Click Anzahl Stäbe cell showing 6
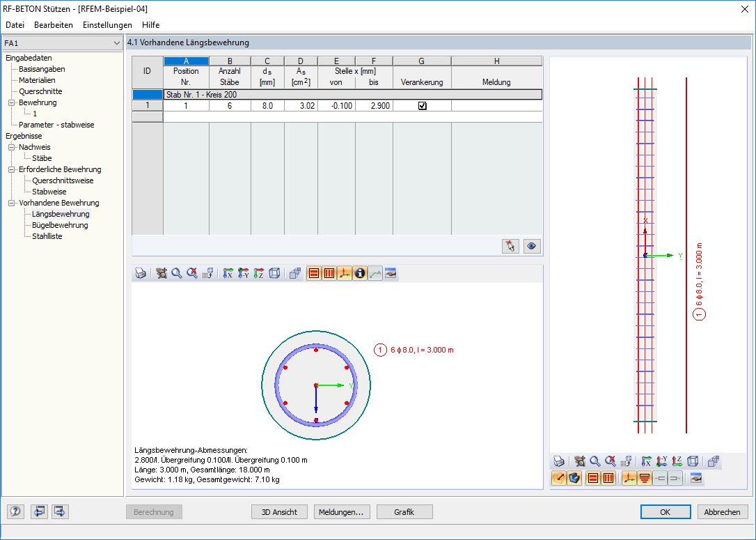Viewport: 756px width, 540px height. tap(230, 106)
